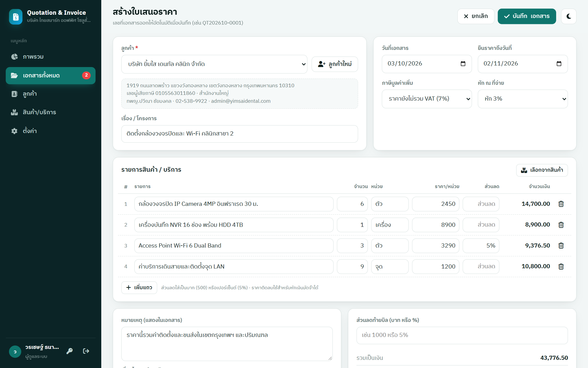Click item name Access Point Wi-Fi 6 Dual Band
This screenshot has height=368, width=588.
234,246
